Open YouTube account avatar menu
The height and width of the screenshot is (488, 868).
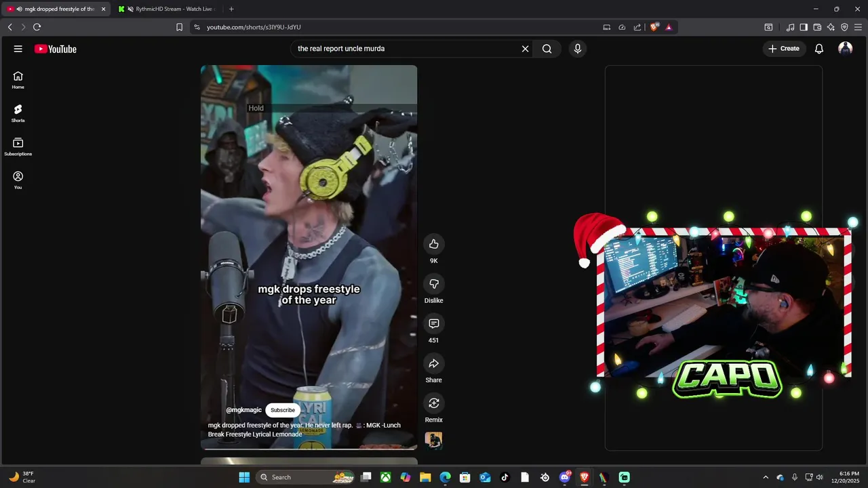coord(845,49)
